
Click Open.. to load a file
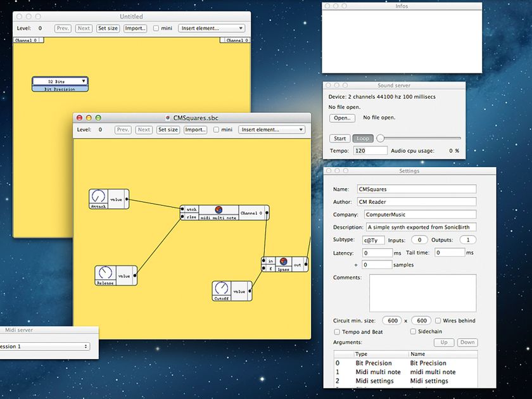[x=341, y=118]
